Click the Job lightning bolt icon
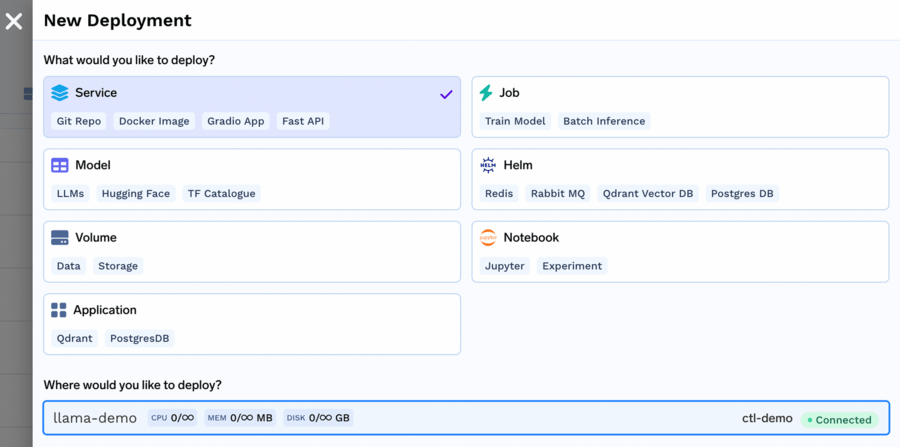 pos(486,93)
